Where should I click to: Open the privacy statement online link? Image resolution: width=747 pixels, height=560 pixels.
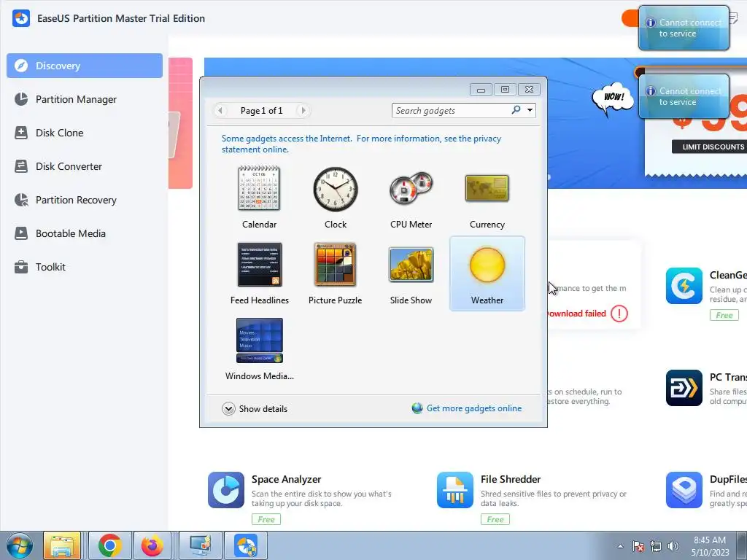(x=361, y=144)
